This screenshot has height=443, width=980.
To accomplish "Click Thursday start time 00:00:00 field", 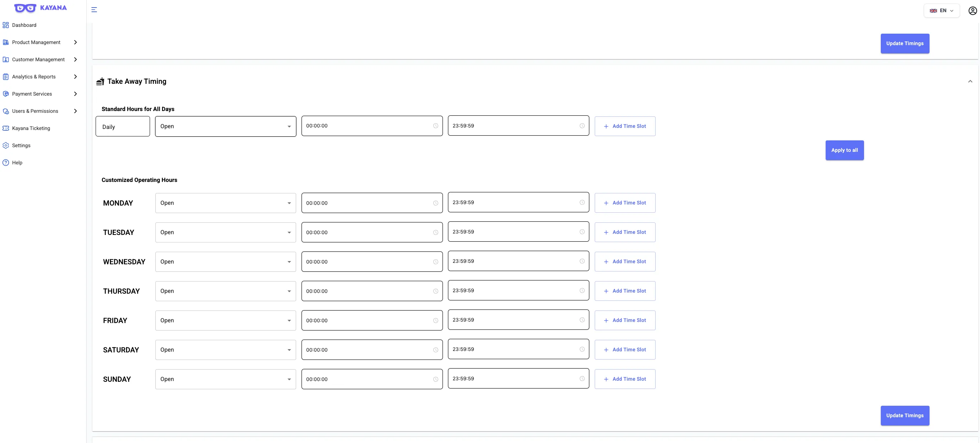I will (x=372, y=291).
